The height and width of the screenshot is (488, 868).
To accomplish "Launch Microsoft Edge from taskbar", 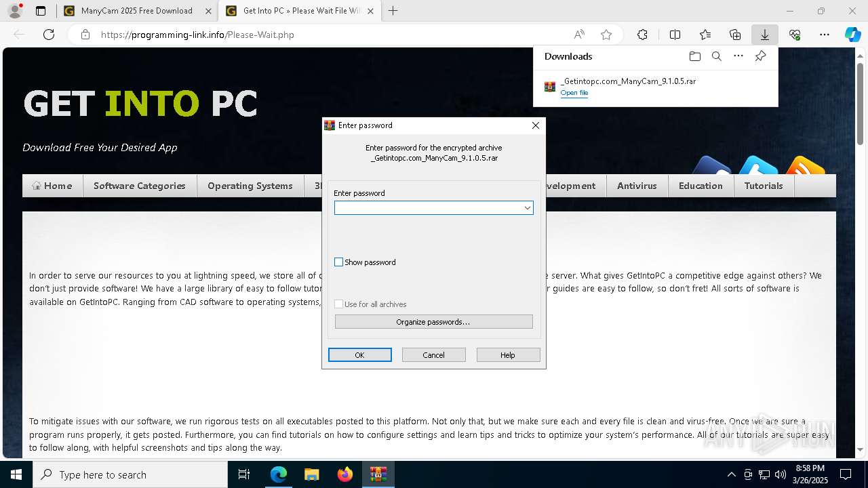I will [x=279, y=474].
